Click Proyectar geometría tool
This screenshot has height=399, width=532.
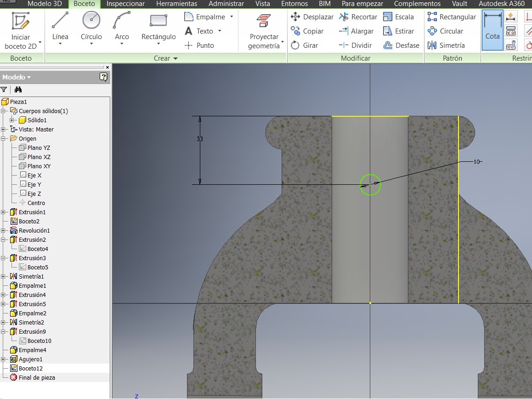(x=264, y=31)
